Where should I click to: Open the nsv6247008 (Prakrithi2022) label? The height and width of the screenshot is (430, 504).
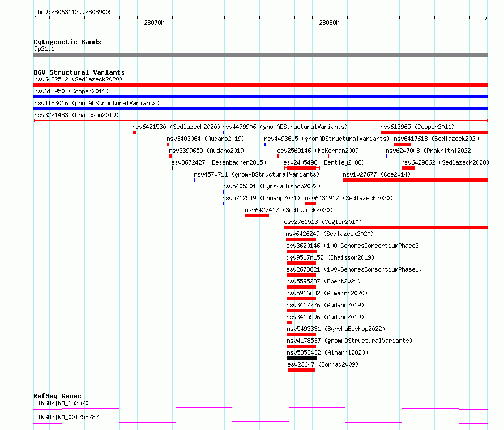tap(430, 150)
